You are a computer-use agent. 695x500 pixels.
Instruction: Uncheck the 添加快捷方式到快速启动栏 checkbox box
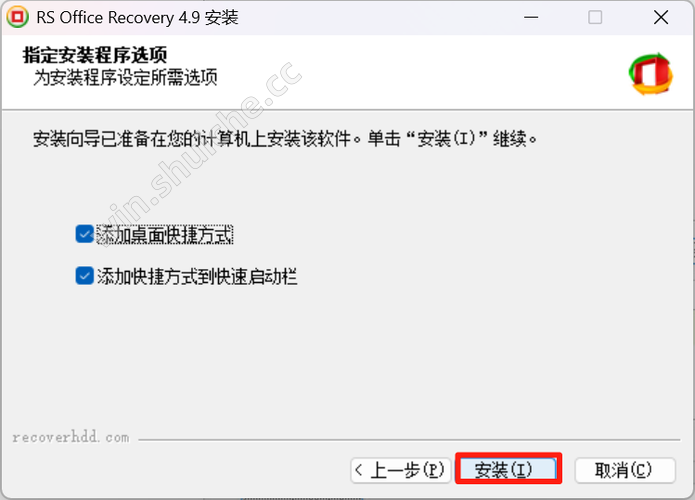tap(84, 276)
